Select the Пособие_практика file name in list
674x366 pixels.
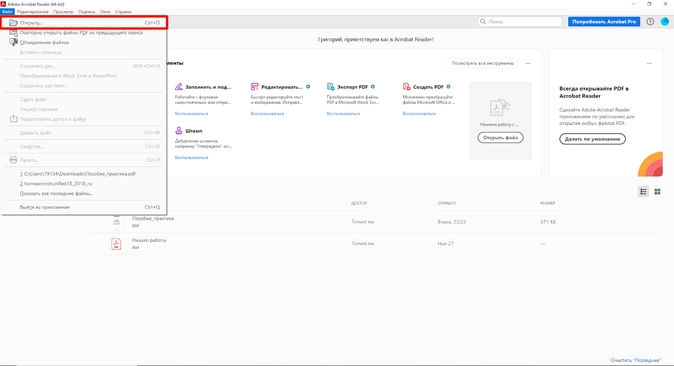click(x=153, y=218)
